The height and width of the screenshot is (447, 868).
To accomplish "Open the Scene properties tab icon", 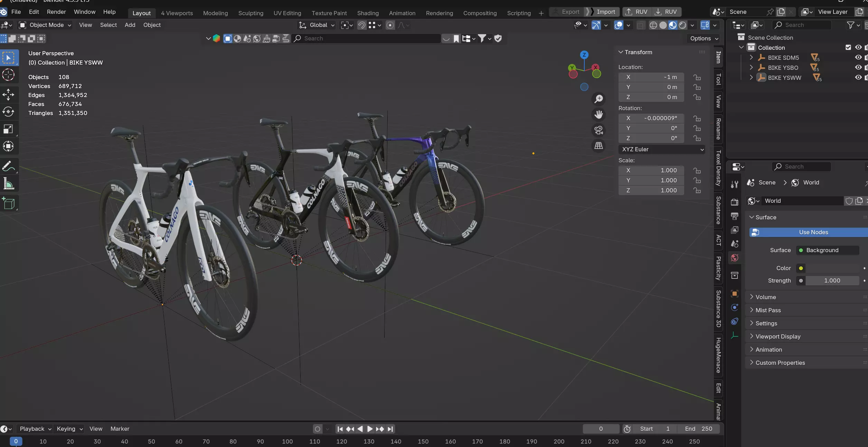I will coord(735,244).
